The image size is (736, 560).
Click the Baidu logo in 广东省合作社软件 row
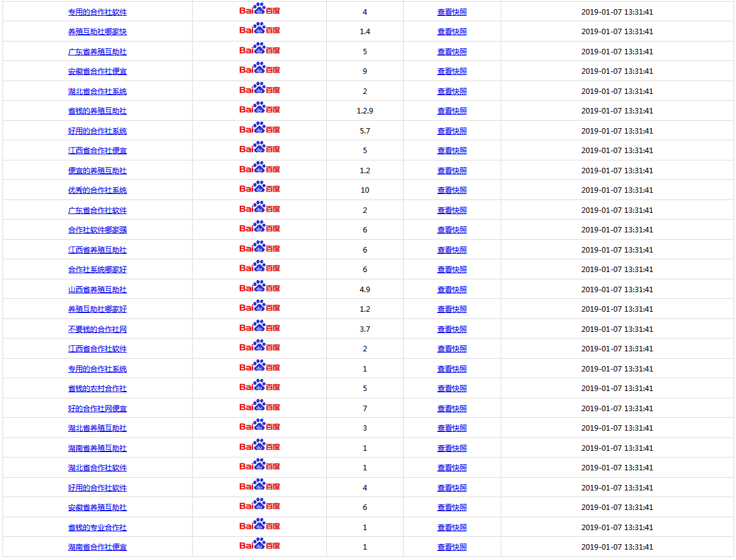[260, 208]
